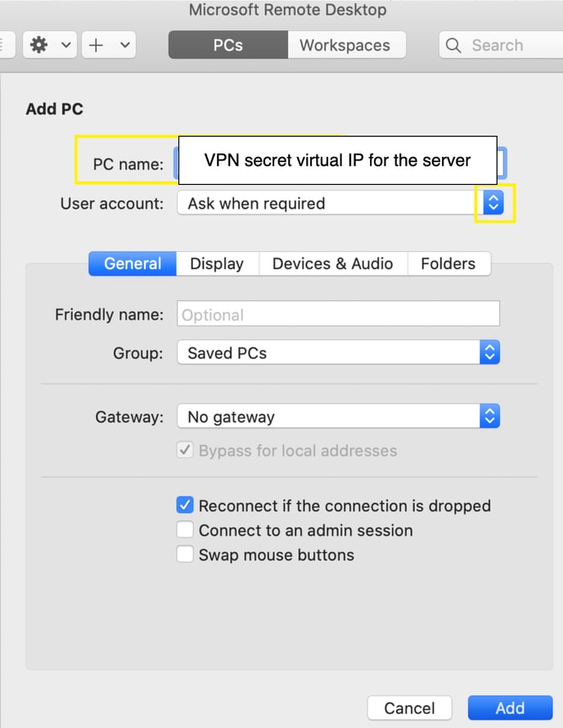The image size is (563, 728).
Task: Open the Group Saved PCs dropdown
Action: pos(489,353)
